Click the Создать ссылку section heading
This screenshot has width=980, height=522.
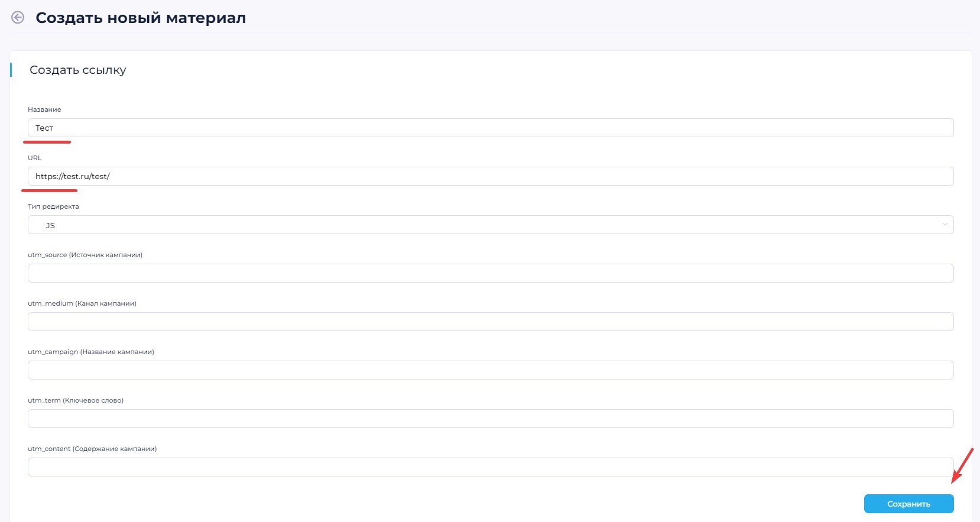point(78,70)
